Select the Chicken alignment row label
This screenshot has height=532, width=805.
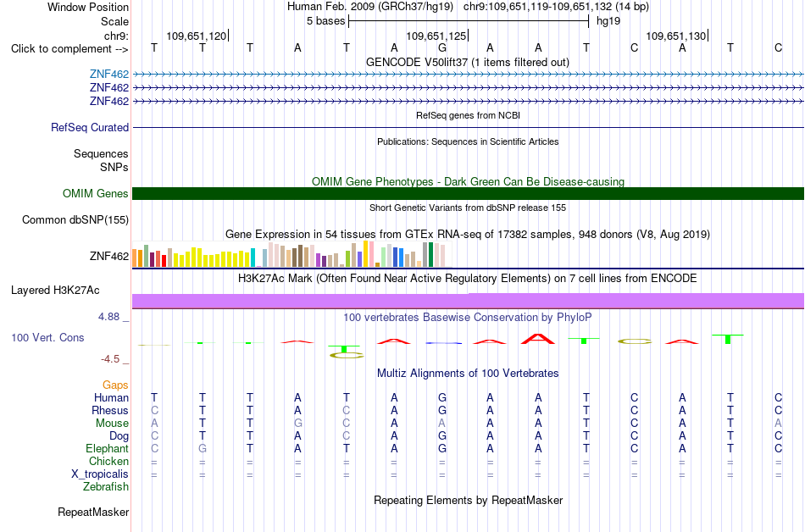[x=108, y=461]
